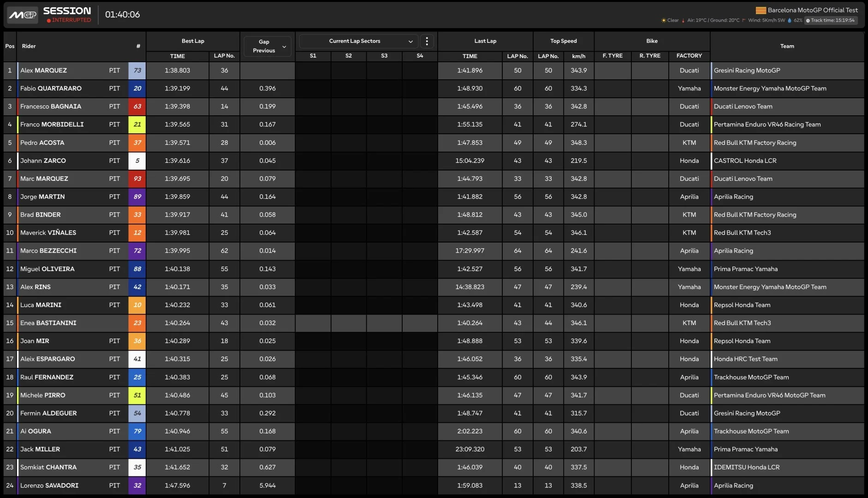This screenshot has width=868, height=498.
Task: Select the blue number badge 88 of Miguel Oliveira
Action: pos(137,269)
